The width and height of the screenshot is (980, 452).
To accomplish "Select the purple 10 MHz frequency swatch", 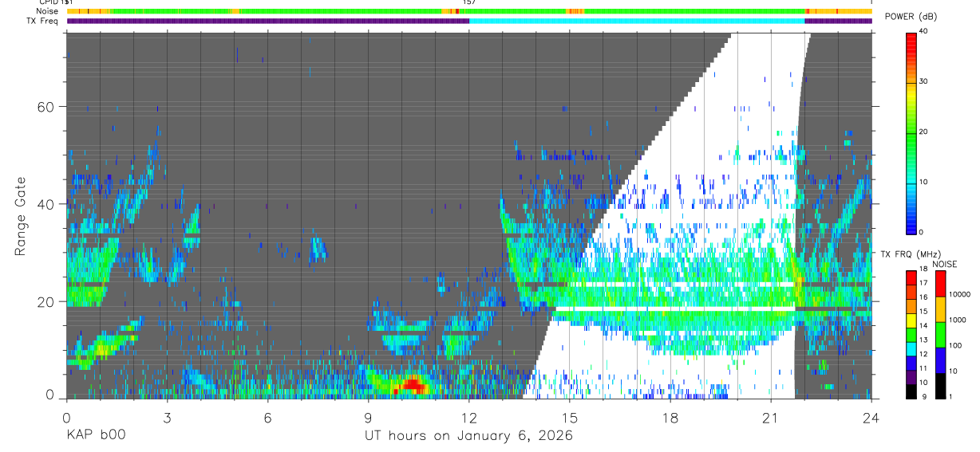I will pos(911,378).
